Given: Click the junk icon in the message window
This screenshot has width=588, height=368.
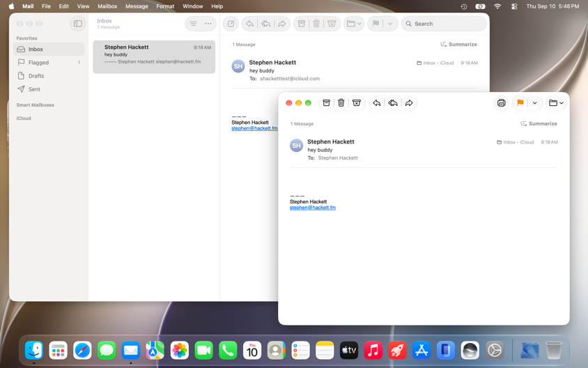Looking at the screenshot, I should tap(356, 102).
